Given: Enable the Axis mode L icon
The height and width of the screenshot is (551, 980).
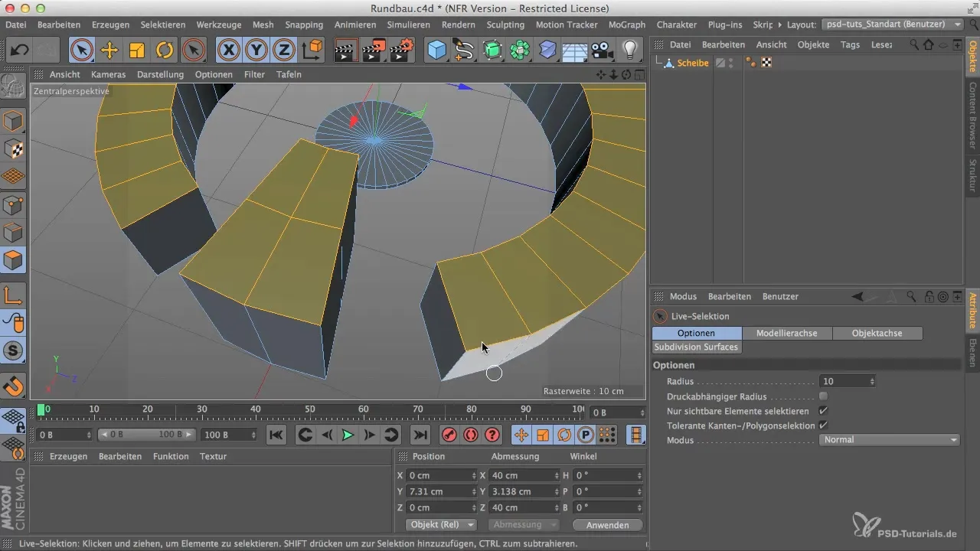Looking at the screenshot, I should point(14,295).
